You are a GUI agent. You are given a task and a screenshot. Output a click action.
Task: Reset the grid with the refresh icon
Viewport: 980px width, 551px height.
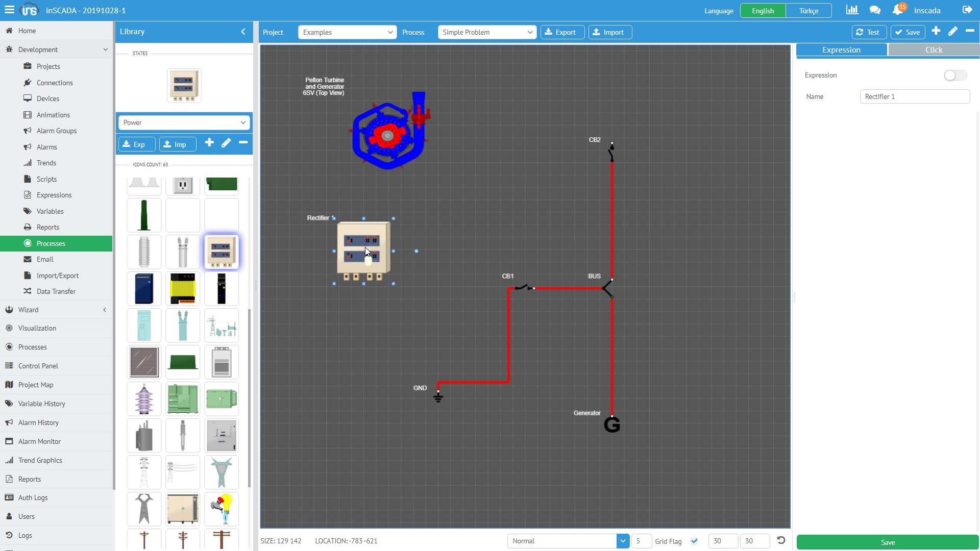[x=781, y=540]
